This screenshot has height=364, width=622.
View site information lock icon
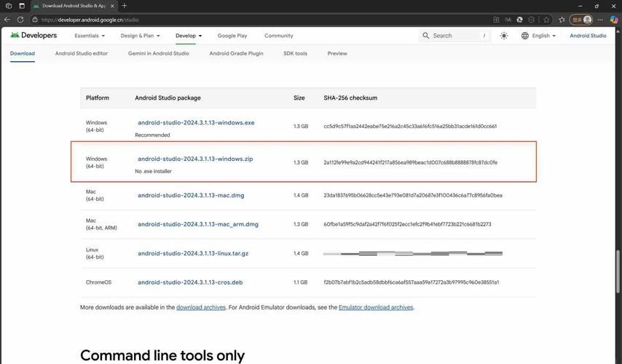coord(35,20)
